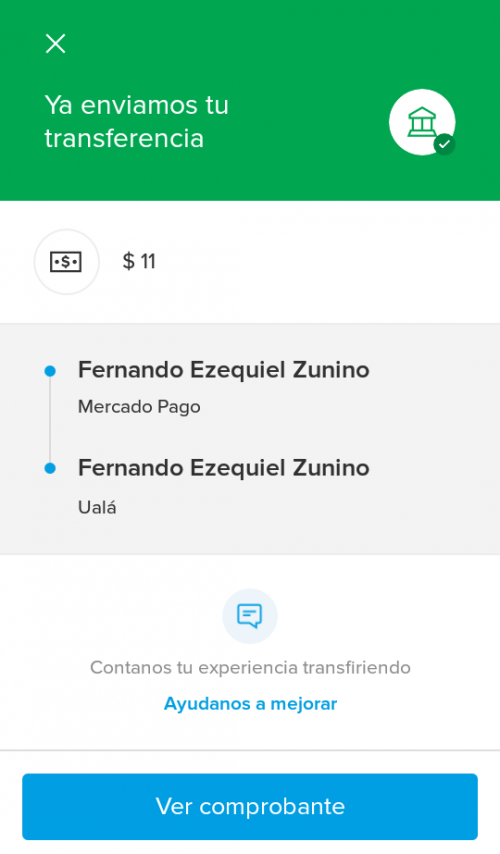Click the Ualá destination label

[x=97, y=507]
